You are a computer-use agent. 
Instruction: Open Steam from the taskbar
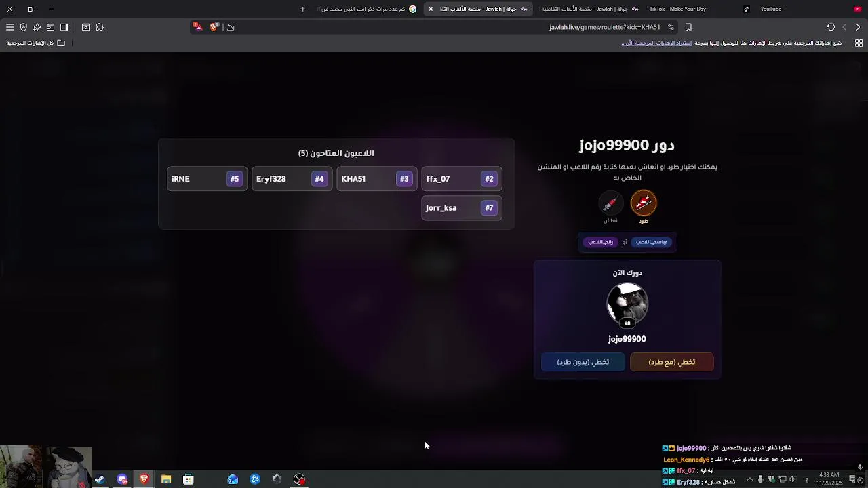click(x=100, y=479)
